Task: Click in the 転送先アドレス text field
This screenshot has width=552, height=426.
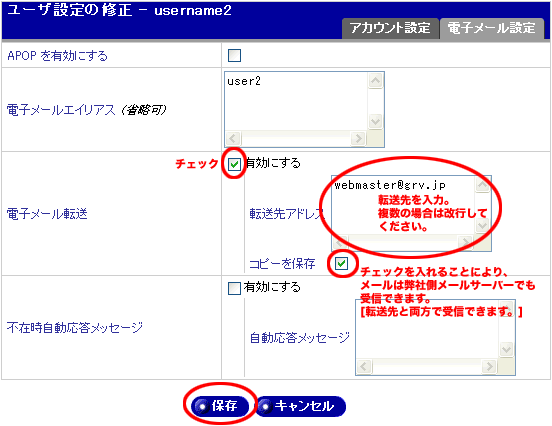Action: (403, 206)
